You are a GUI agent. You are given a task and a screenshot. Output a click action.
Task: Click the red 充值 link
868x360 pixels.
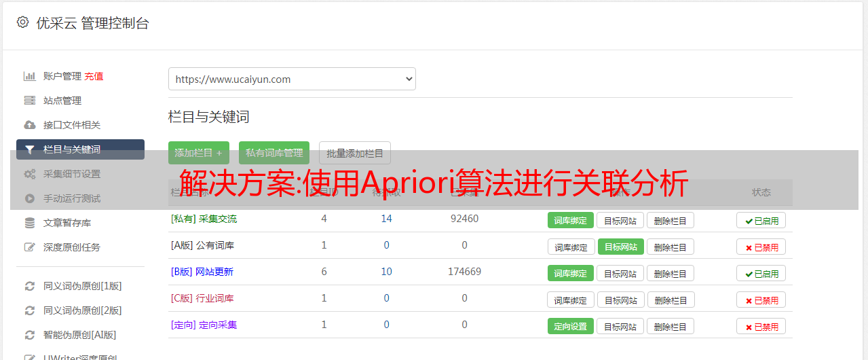pyautogui.click(x=94, y=76)
